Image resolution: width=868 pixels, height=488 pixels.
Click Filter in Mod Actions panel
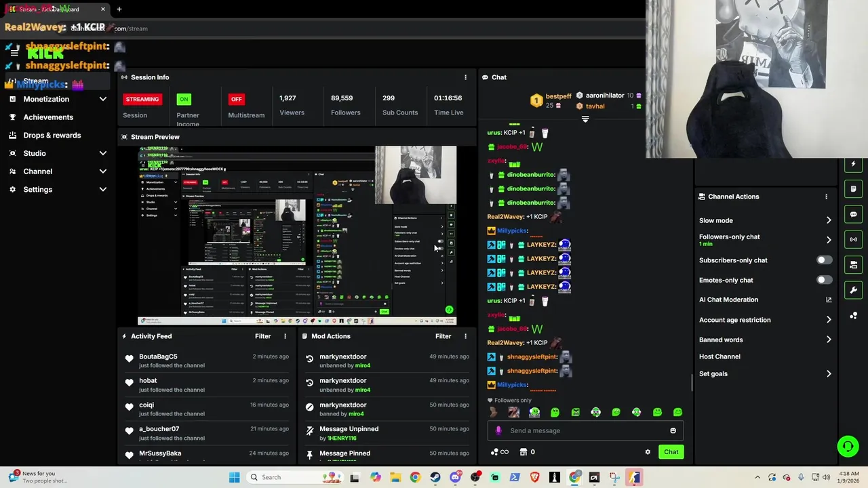click(443, 336)
